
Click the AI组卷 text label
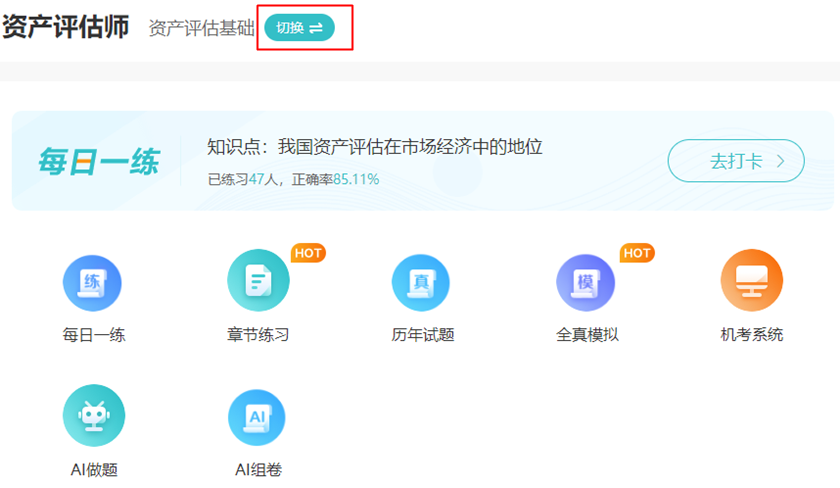pos(258,470)
